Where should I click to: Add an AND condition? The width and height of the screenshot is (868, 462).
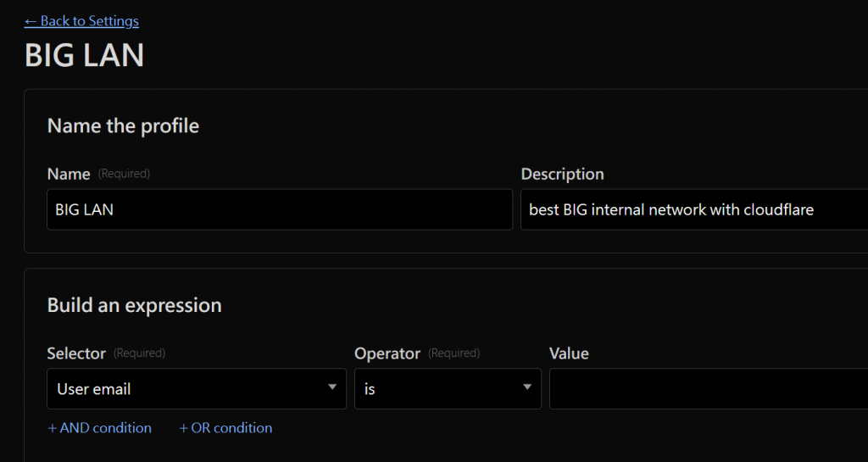click(100, 428)
